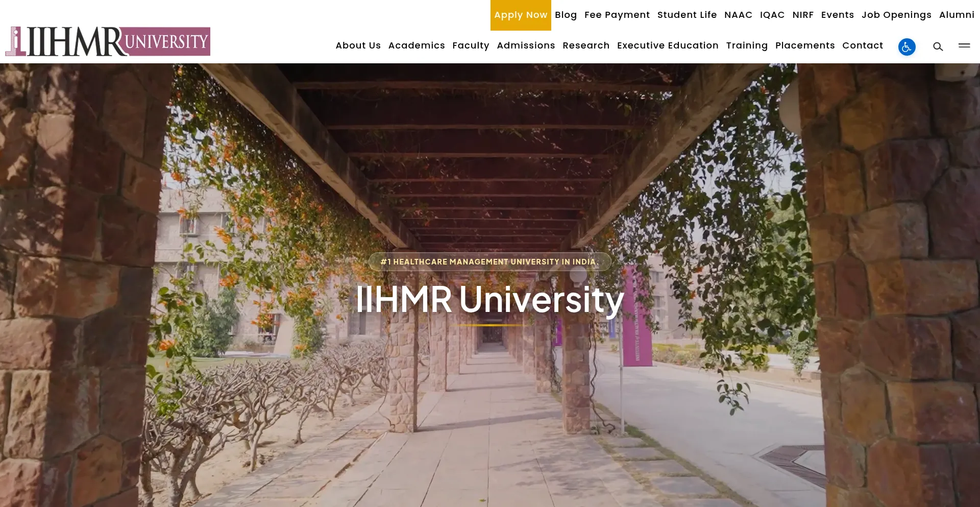Select the Faculty menu item
This screenshot has width=980, height=507.
(471, 45)
